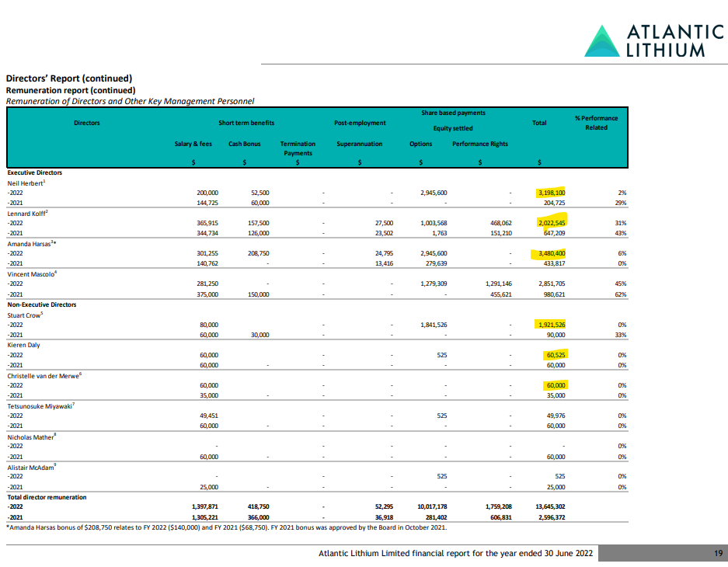Click Stuart Crow options 1,841,526
The image size is (728, 567).
(x=434, y=325)
